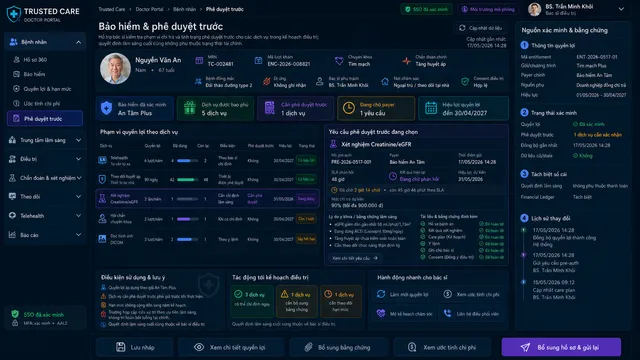Viewport: 640px width, 360px height.
Task: Expand the Trung tâm lâm sàng section
Action: (45, 140)
